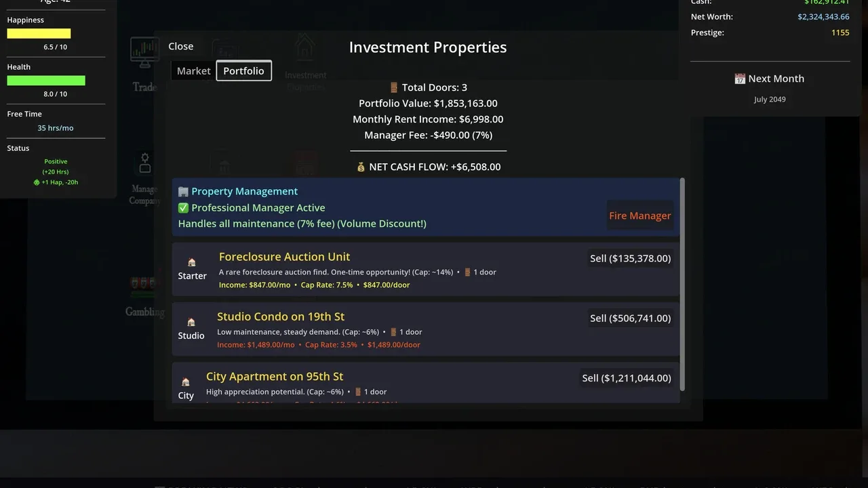Switch to the Market tab
The image size is (868, 488).
click(x=193, y=70)
